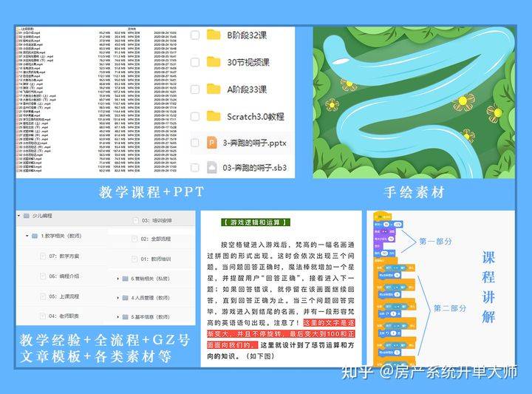The height and width of the screenshot is (394, 532).
Task: Open the folder name 30节视频课
Action: [x=248, y=62]
